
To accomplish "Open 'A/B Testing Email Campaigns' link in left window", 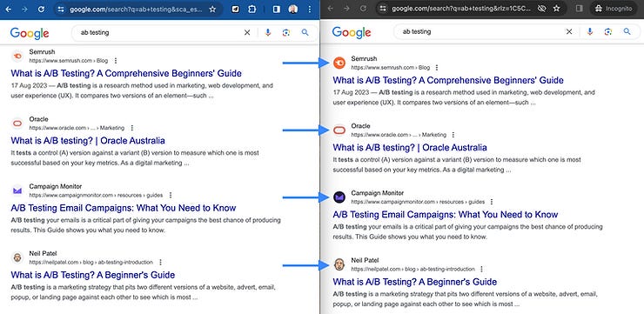I will [124, 208].
